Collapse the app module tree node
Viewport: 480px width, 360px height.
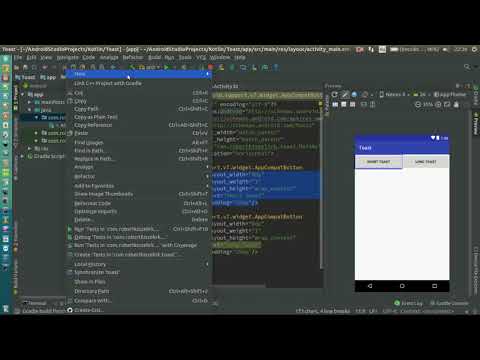(x=22, y=95)
